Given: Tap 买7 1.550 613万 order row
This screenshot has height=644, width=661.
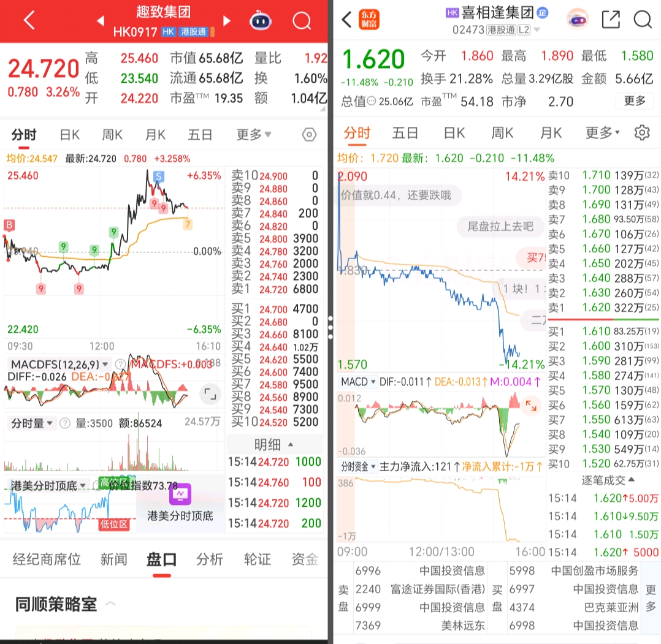Looking at the screenshot, I should point(603,420).
